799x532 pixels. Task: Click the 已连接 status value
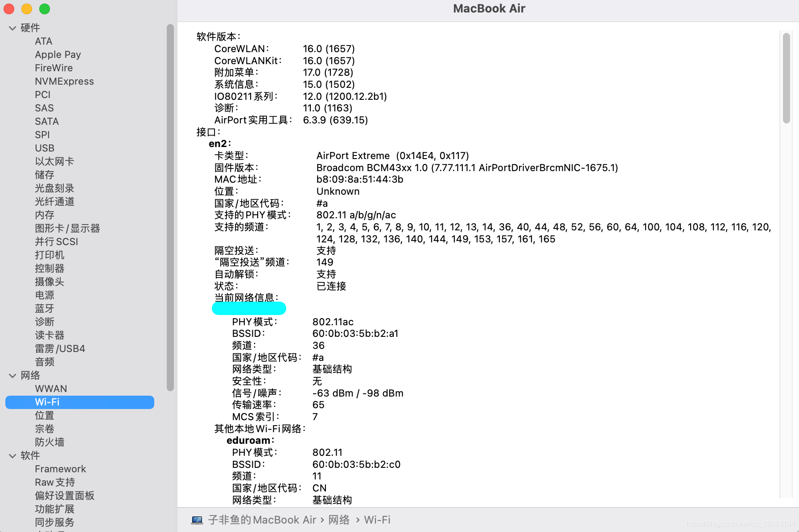coord(331,286)
